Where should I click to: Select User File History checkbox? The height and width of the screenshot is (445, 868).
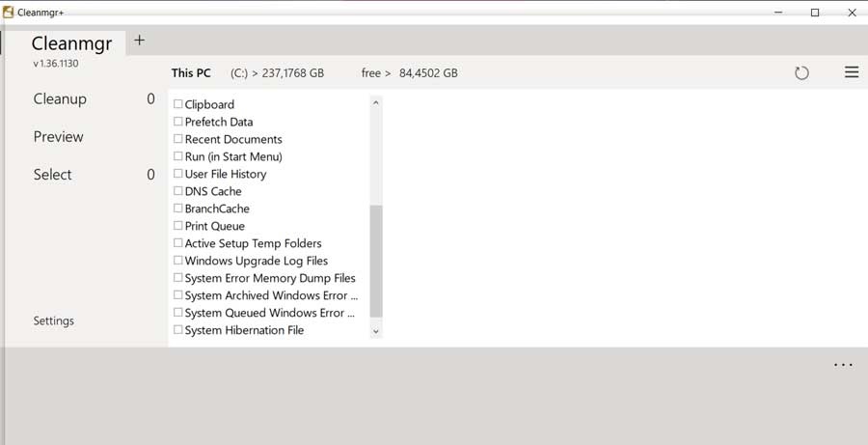pyautogui.click(x=177, y=173)
